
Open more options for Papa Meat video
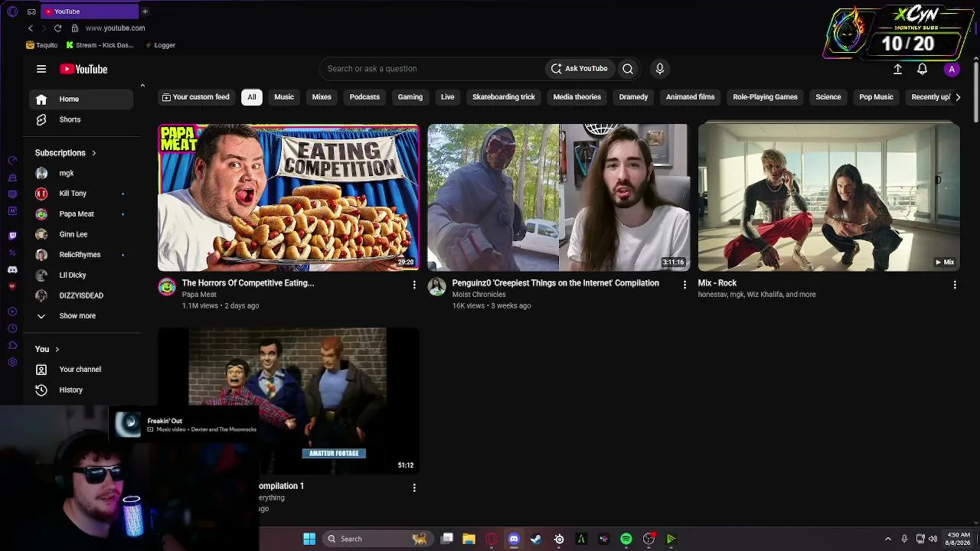pyautogui.click(x=414, y=285)
